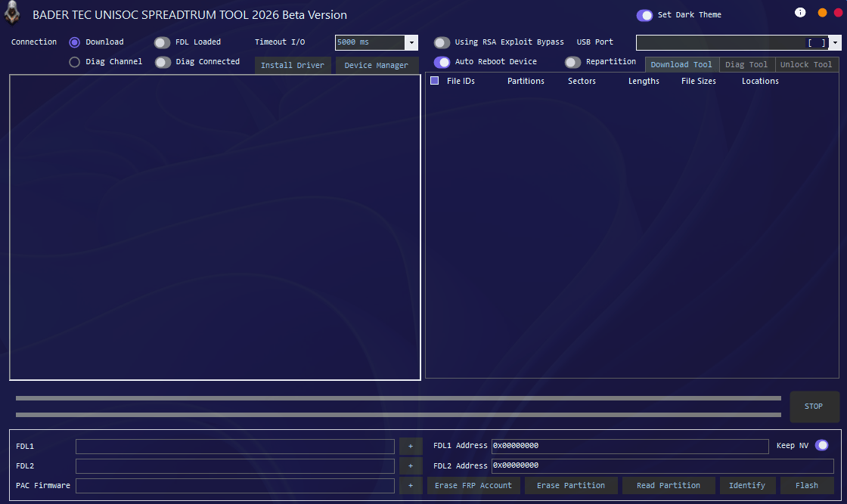Check the File IDs select-all checkbox
Image resolution: width=847 pixels, height=504 pixels.
point(435,81)
